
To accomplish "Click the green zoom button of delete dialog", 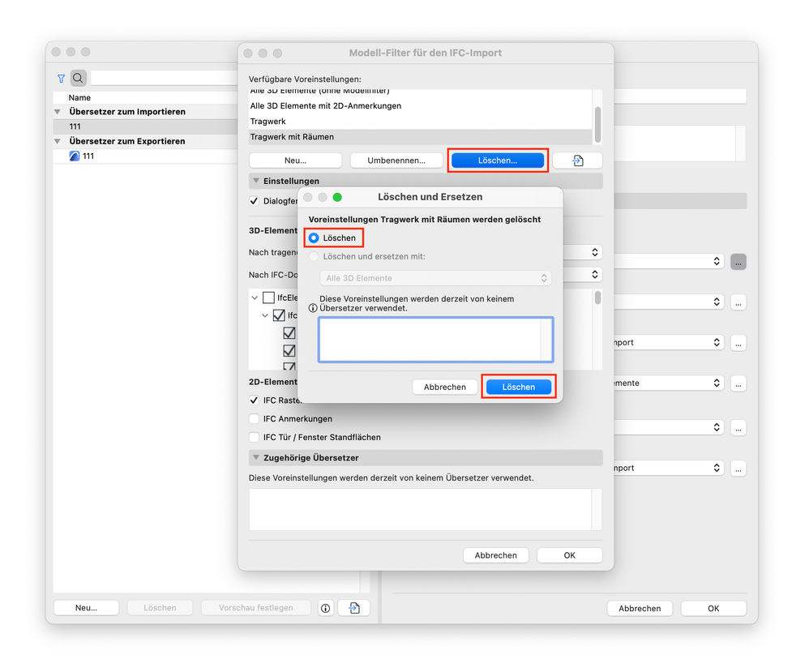I will (337, 197).
